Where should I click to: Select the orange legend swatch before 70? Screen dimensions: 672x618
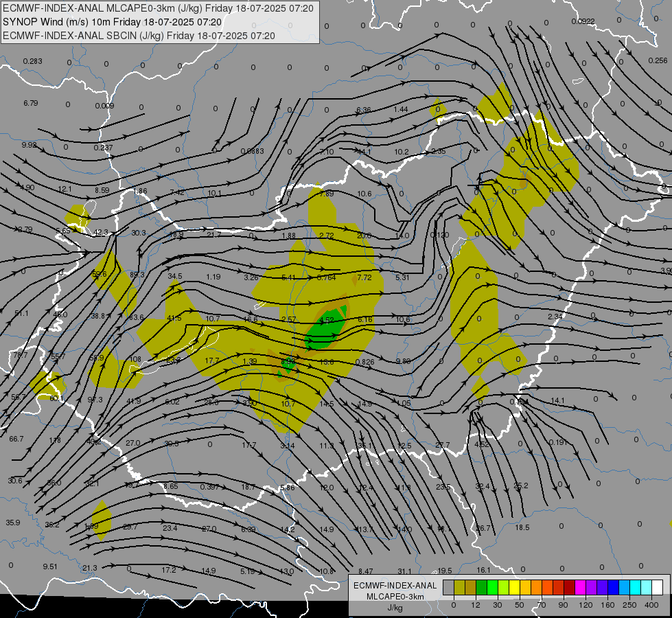tap(537, 587)
